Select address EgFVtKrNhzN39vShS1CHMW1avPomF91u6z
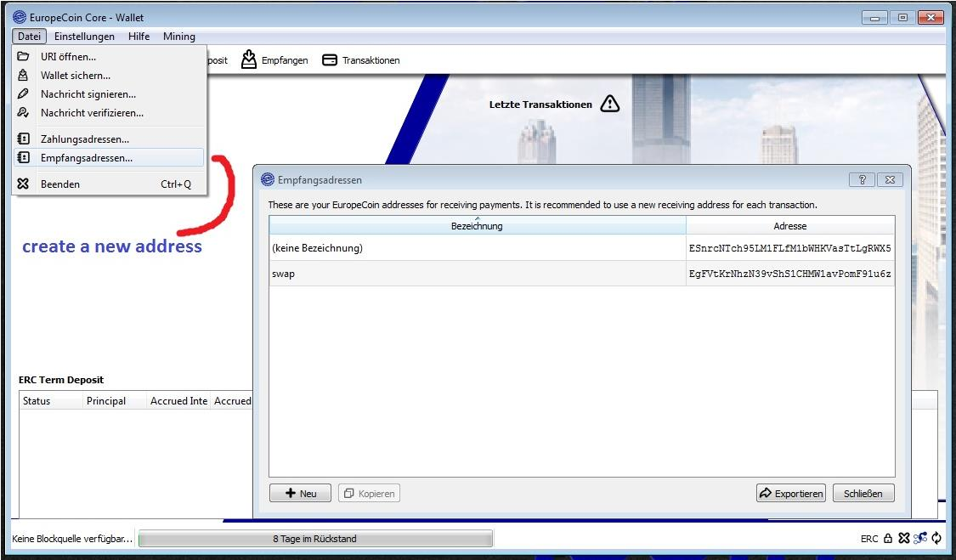956x560 pixels. coord(790,274)
